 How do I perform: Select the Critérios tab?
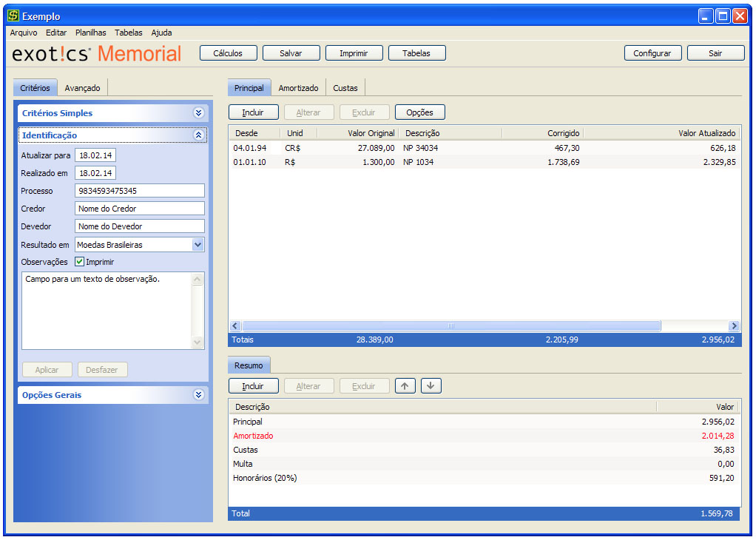(x=36, y=88)
